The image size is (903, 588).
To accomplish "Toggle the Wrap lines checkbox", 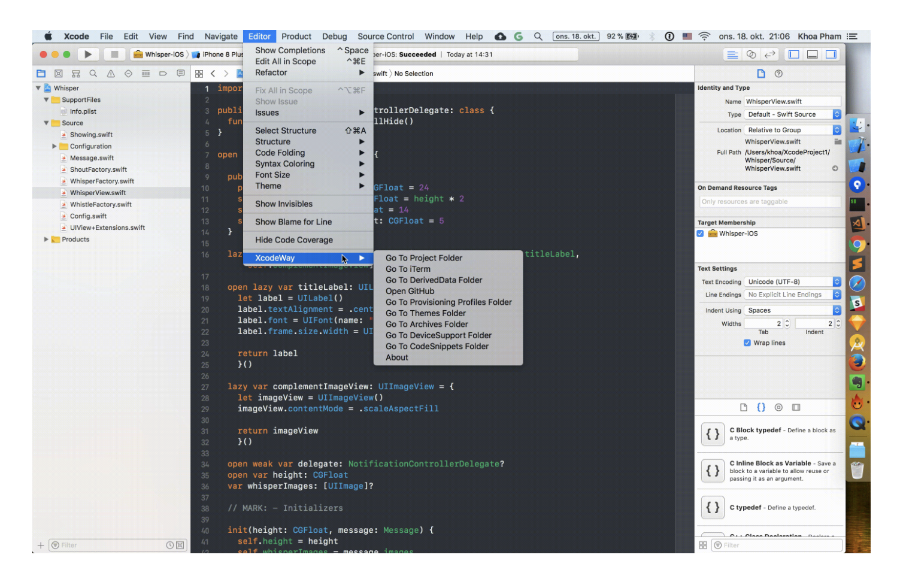I will (x=747, y=343).
